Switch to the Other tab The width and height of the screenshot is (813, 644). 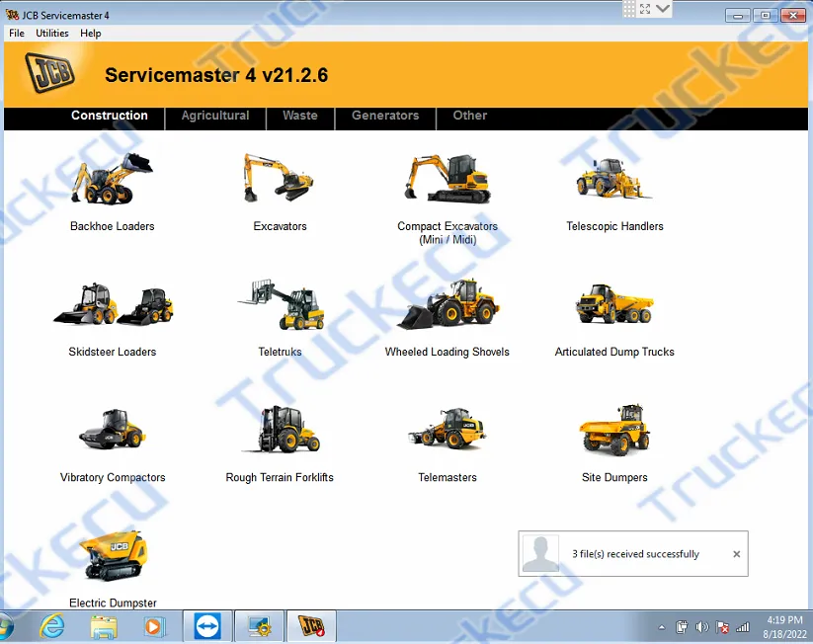pos(470,116)
